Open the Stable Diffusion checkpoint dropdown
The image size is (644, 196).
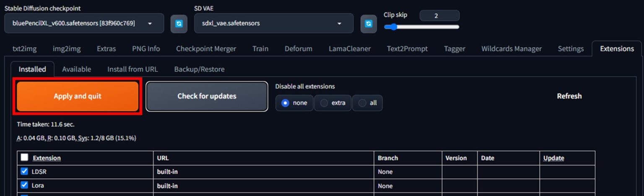pyautogui.click(x=84, y=23)
